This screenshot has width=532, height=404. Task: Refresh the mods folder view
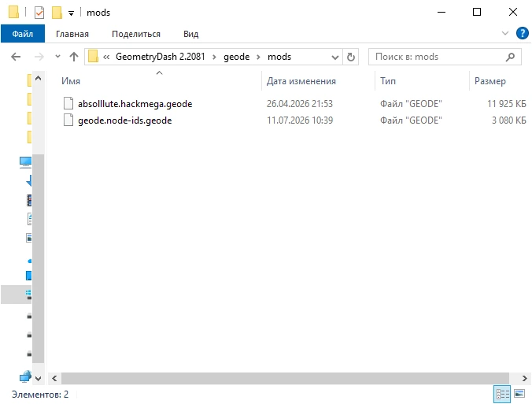point(351,57)
